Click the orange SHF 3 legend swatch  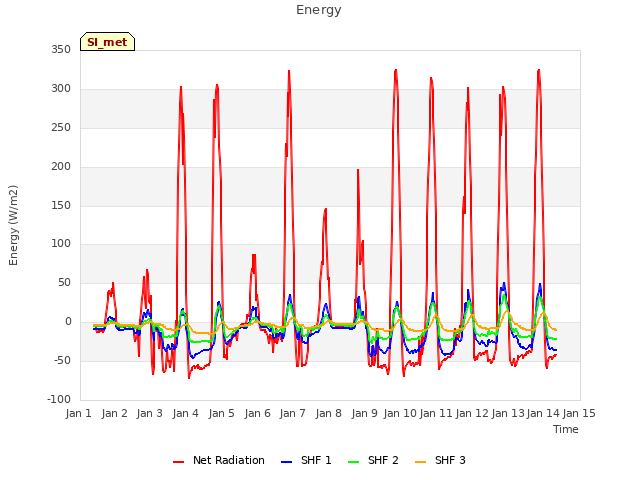(420, 462)
